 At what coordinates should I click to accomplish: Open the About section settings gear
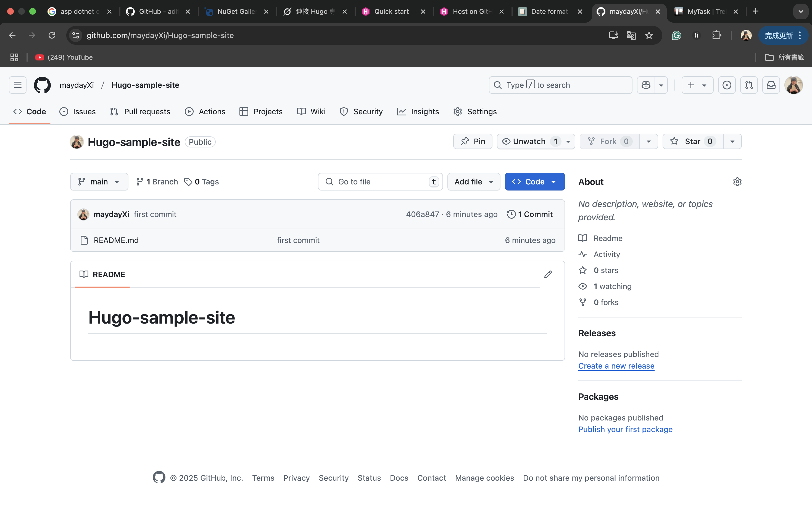[737, 182]
